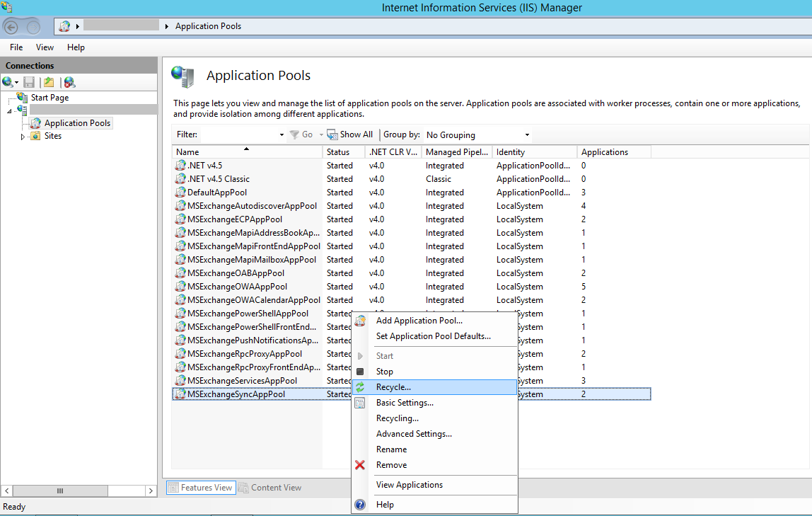Click the Add Application Pool icon

tap(360, 321)
